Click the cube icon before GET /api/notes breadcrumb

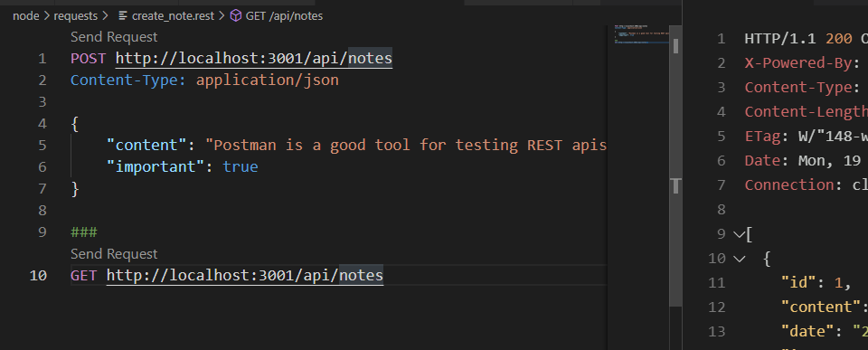(236, 16)
